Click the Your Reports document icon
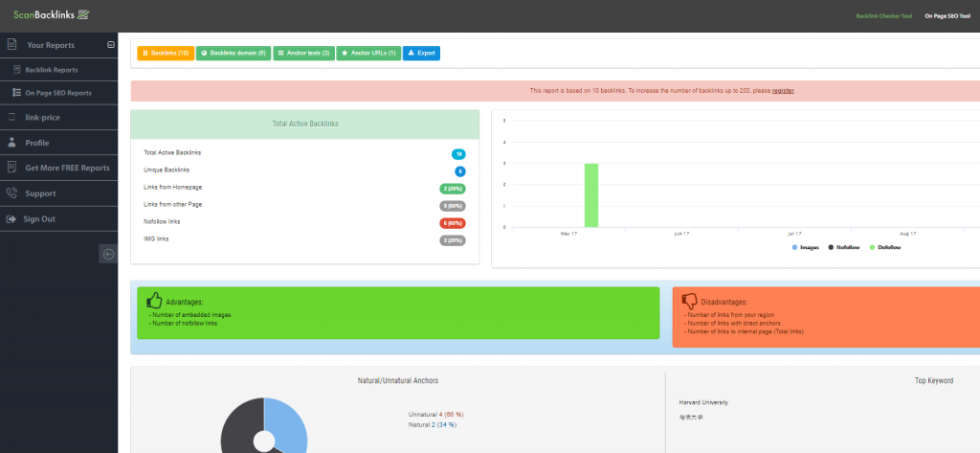Image resolution: width=980 pixels, height=453 pixels. click(11, 44)
